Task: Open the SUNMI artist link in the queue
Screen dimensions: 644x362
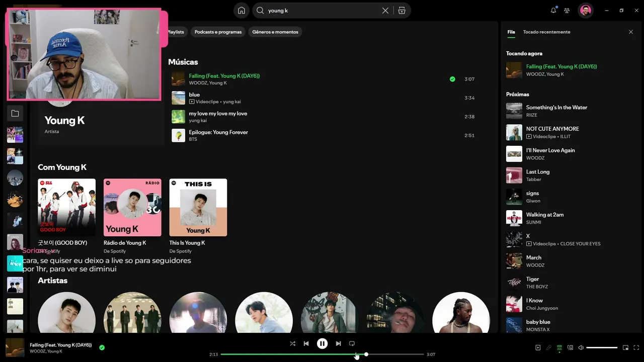Action: click(x=533, y=222)
